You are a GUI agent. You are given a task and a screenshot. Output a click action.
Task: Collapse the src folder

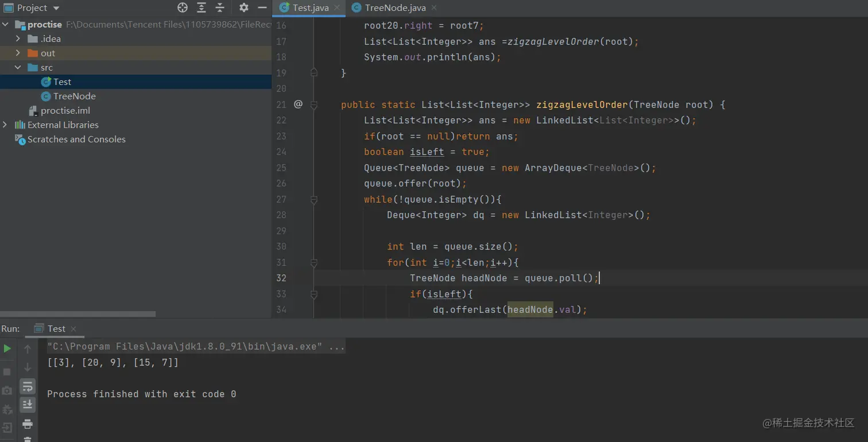(18, 68)
